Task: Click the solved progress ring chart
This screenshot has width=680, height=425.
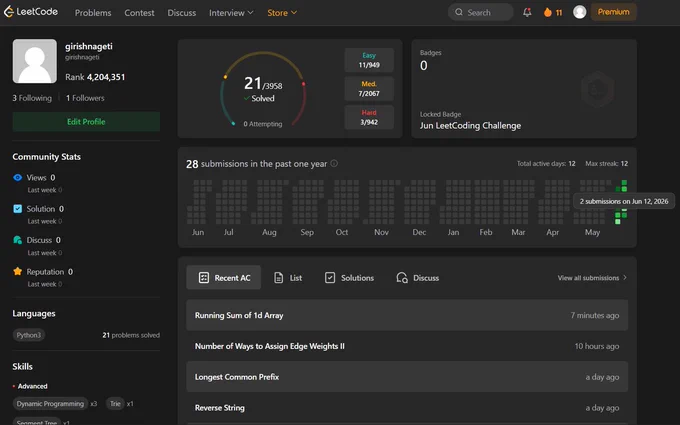Action: pos(263,90)
